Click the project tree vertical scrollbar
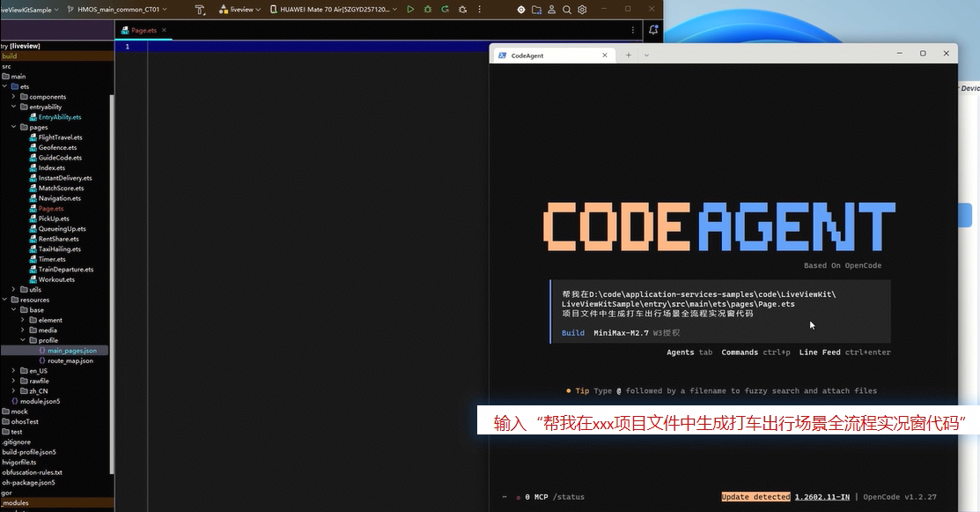Image resolution: width=980 pixels, height=512 pixels. (112, 285)
